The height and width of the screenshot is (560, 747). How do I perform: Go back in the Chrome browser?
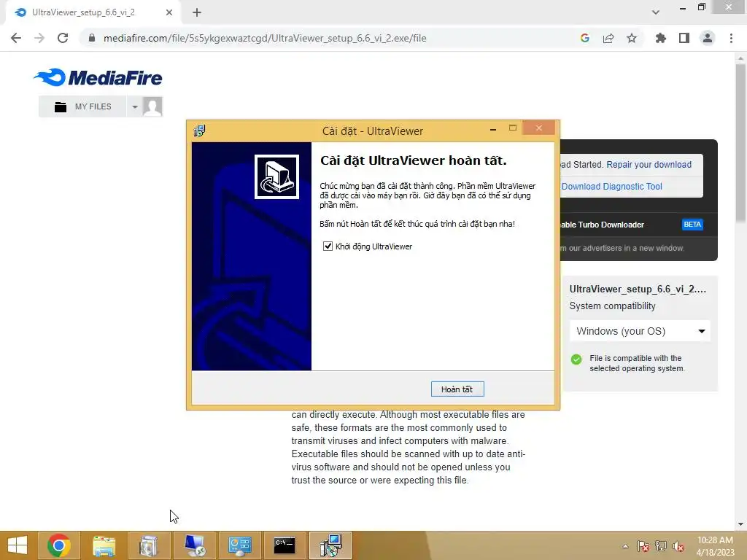[16, 38]
